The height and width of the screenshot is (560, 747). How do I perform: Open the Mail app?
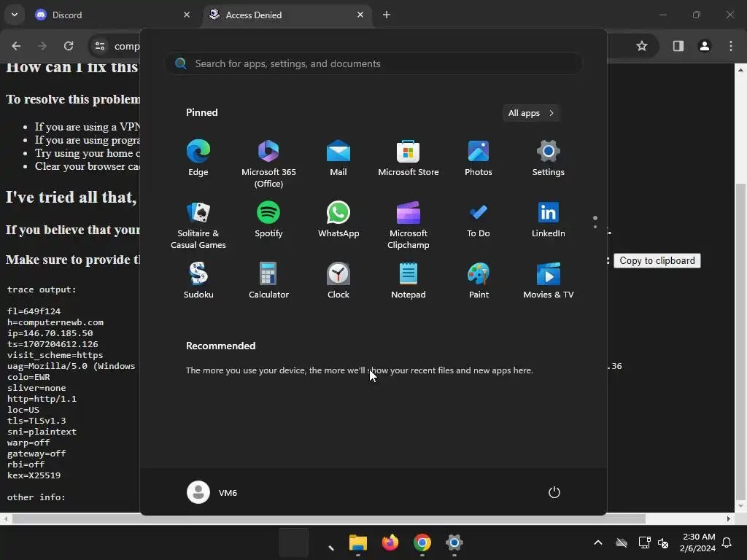click(x=338, y=159)
